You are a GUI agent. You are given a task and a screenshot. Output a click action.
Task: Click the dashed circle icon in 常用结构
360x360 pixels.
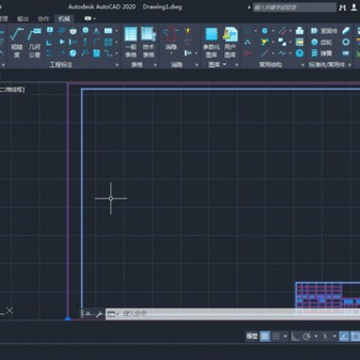(248, 31)
